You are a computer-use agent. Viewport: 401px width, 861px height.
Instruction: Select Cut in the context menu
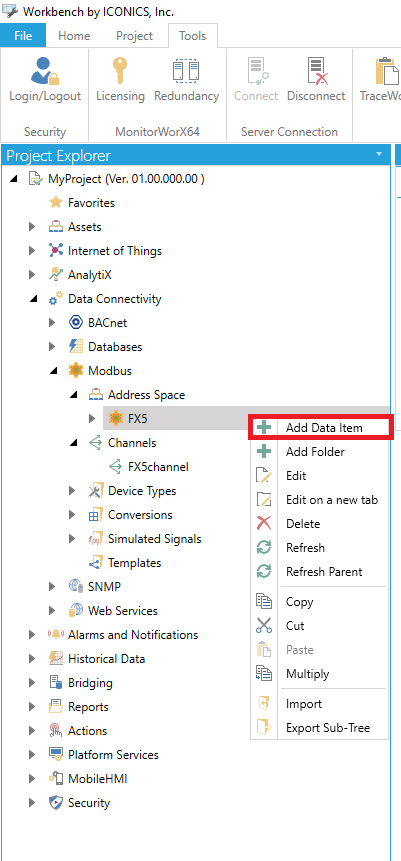click(320, 625)
